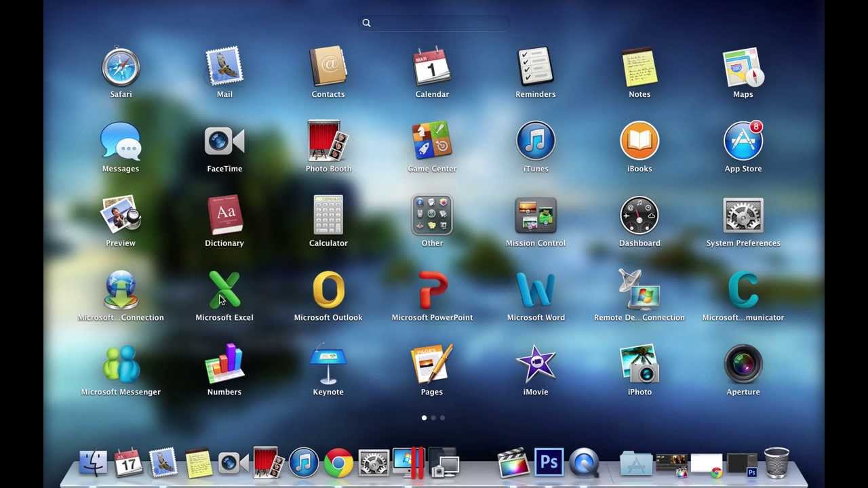868x488 pixels.
Task: Open Final Cut Pro in the Dock
Action: pos(513,463)
